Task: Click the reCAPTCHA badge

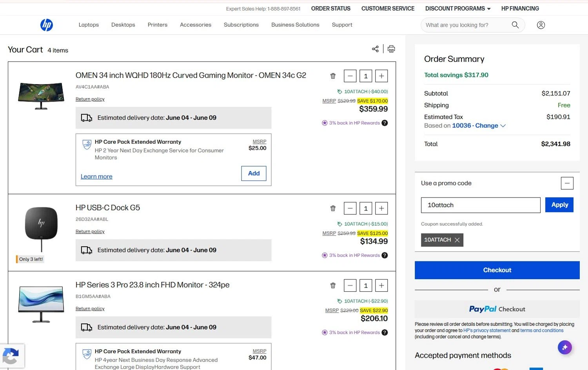Action: click(x=12, y=356)
